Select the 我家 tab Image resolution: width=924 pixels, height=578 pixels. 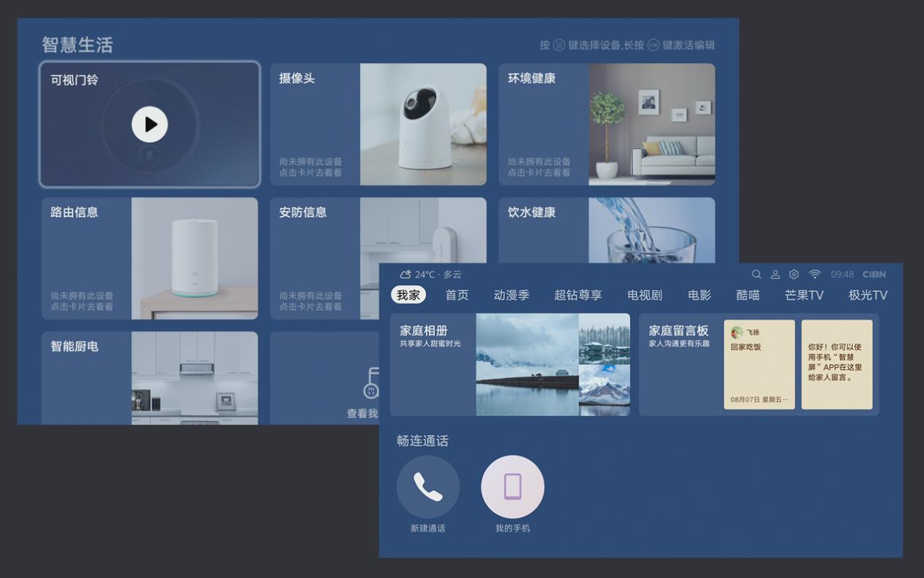coord(408,295)
